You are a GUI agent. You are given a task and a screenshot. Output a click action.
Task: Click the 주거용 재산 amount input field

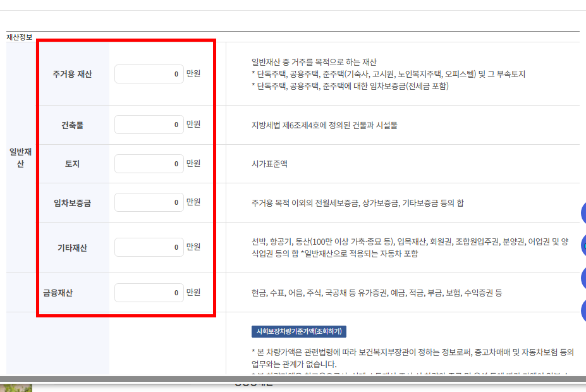point(149,74)
